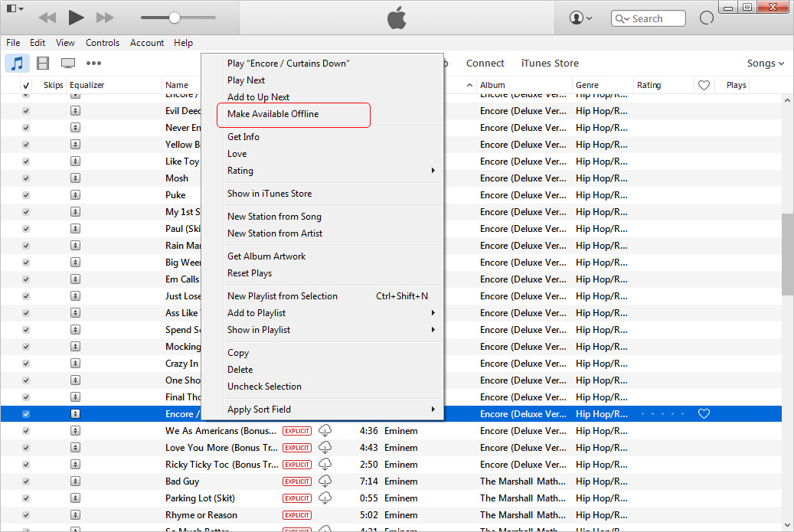Click the Search input field
The image size is (794, 532).
click(x=649, y=18)
